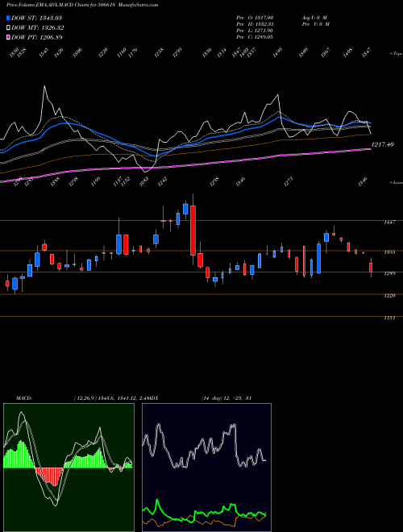Open the dark blue ADX indicator panel
This screenshot has height=532, width=403.
(206, 467)
